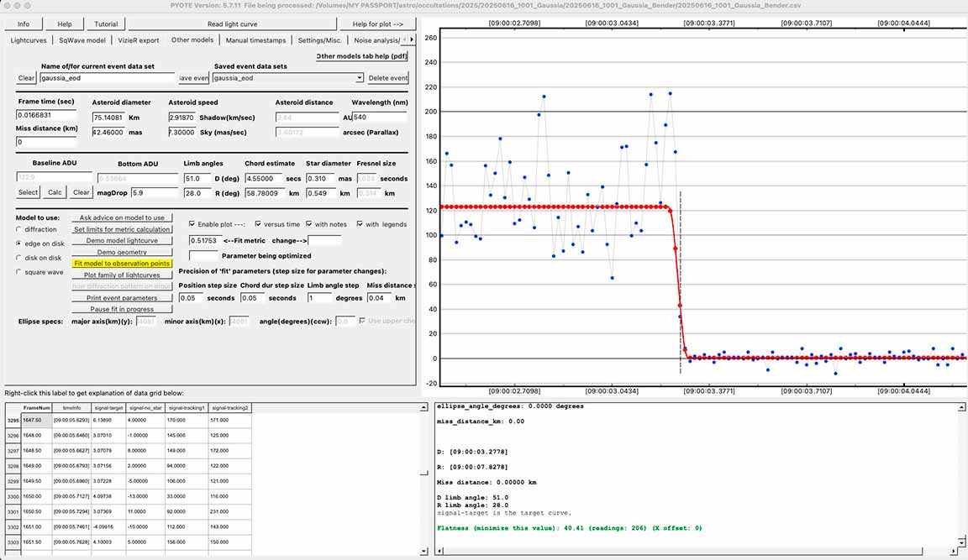Open Other models tab help pdf

click(x=361, y=56)
